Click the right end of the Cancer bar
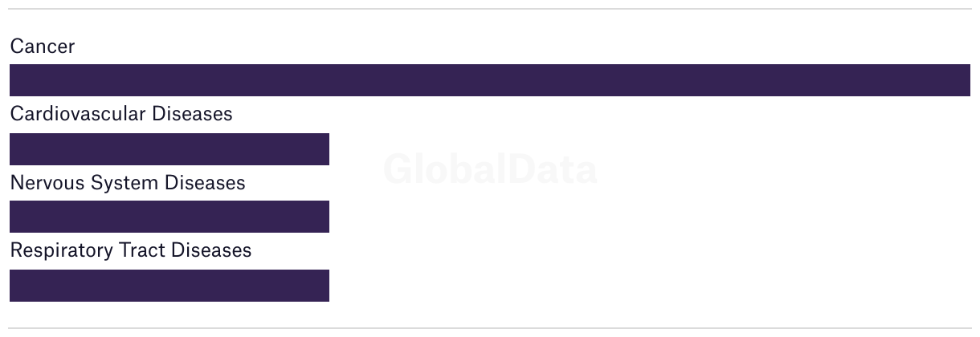 (966, 80)
